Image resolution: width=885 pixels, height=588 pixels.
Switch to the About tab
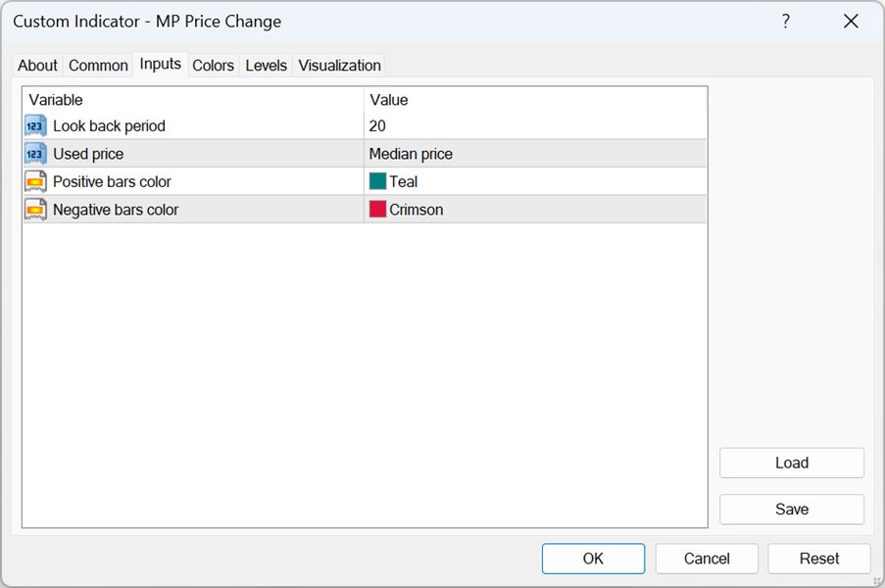pyautogui.click(x=37, y=66)
